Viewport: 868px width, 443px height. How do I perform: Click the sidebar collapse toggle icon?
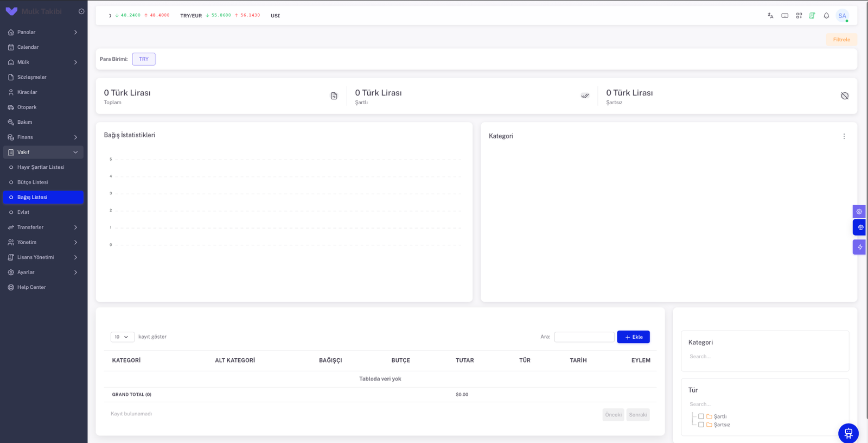(x=81, y=11)
